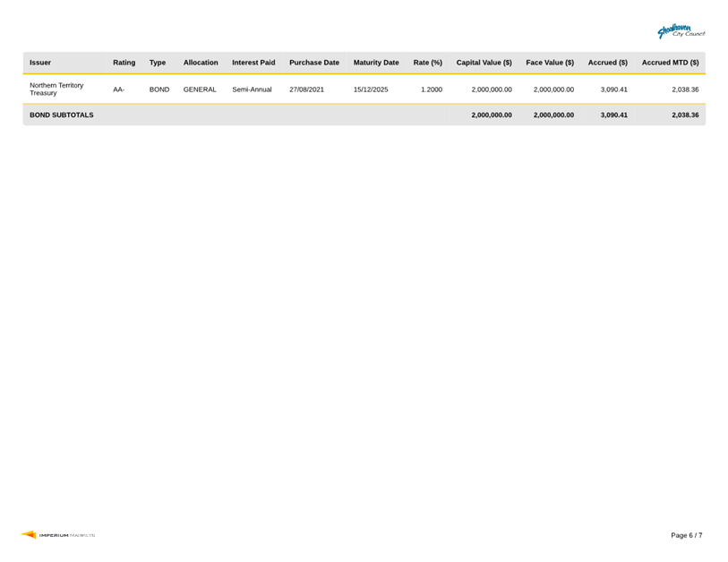Click the 15/12/2025 maturity date cell
This screenshot has width=728, height=562.
pos(371,89)
